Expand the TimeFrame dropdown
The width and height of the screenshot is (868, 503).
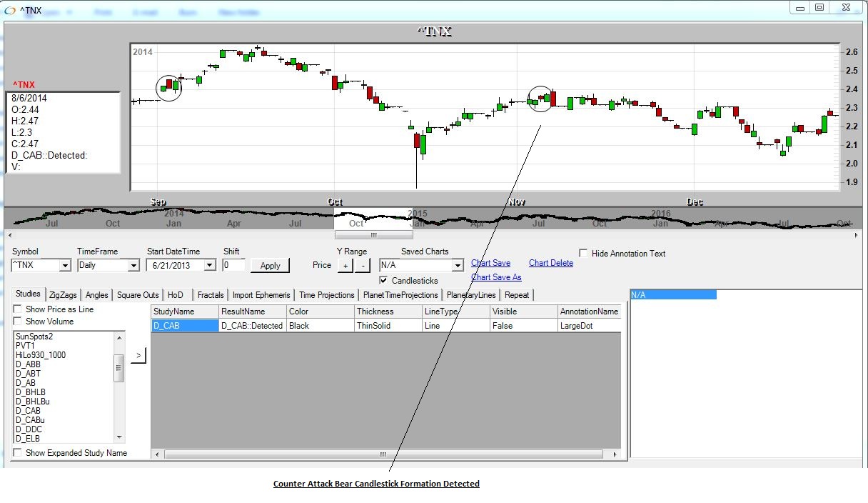(x=133, y=266)
